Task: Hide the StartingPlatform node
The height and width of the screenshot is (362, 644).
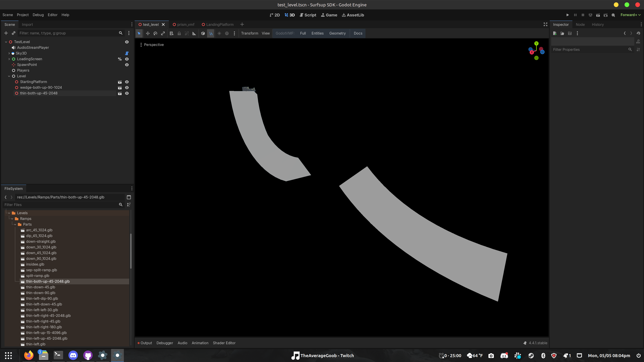Action: 127,82
